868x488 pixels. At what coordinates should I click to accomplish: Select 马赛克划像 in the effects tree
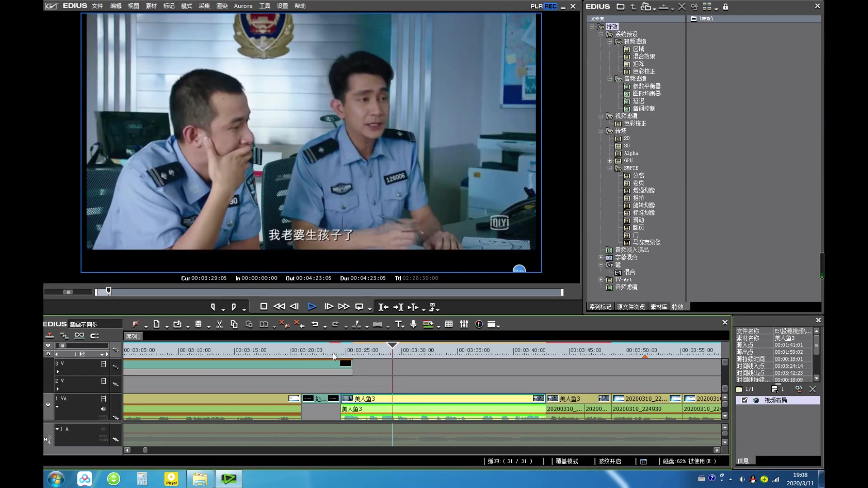click(646, 242)
